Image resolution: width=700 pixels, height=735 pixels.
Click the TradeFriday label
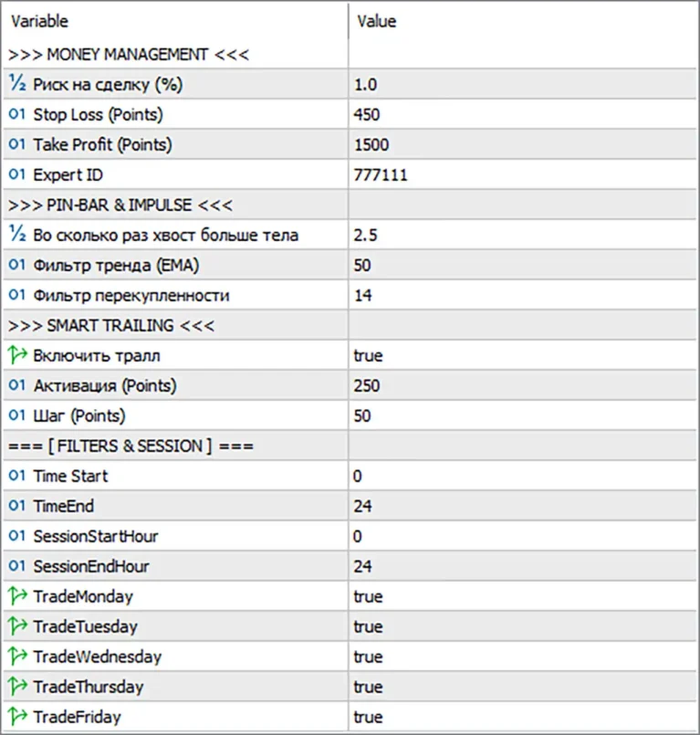[78, 717]
